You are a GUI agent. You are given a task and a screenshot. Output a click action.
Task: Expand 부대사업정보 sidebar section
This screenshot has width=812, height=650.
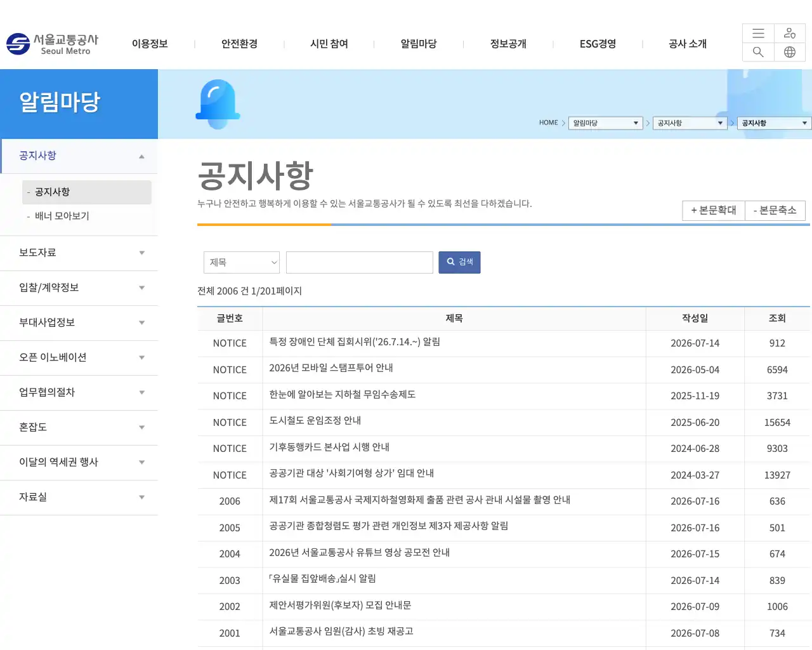coord(79,322)
